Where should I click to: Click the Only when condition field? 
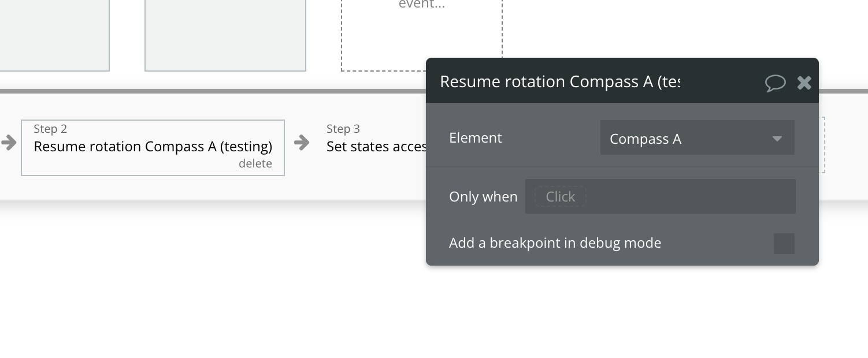(x=660, y=196)
